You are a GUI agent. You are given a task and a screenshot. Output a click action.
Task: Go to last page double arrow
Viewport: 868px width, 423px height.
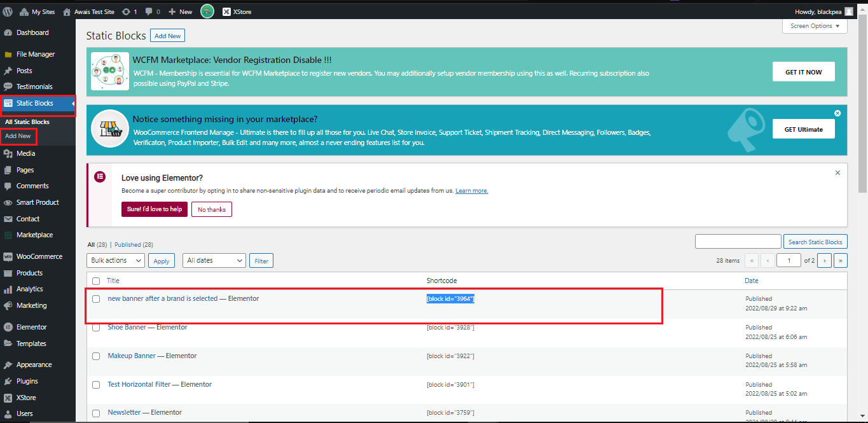click(841, 260)
